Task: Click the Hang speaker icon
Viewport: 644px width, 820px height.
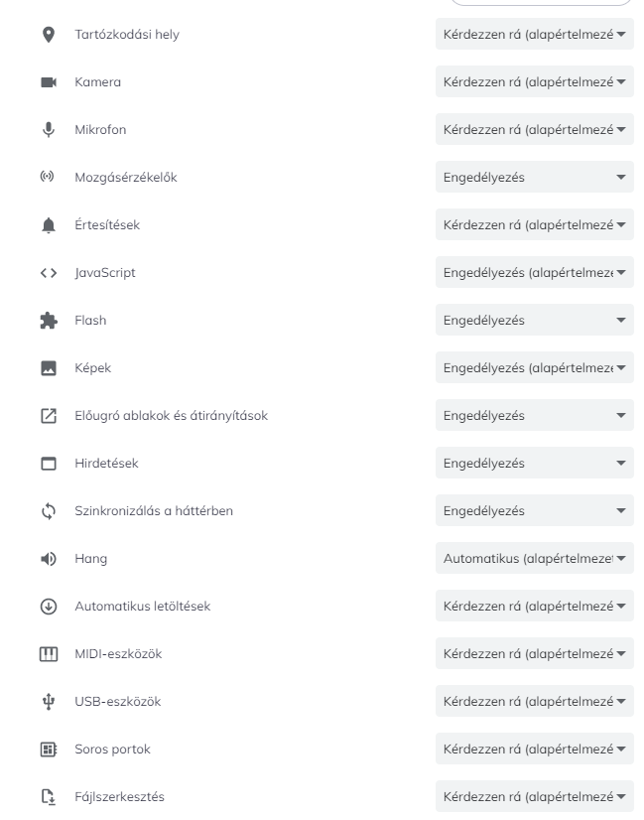Action: coord(48,559)
